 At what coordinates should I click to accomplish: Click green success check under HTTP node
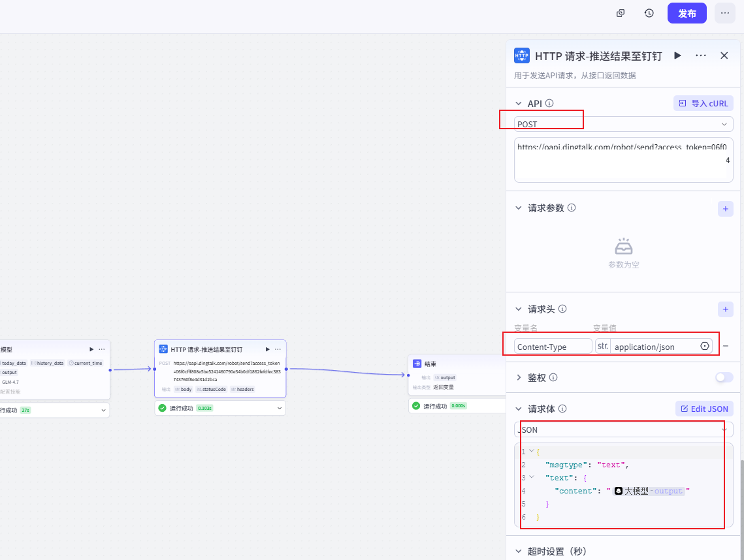coord(162,408)
